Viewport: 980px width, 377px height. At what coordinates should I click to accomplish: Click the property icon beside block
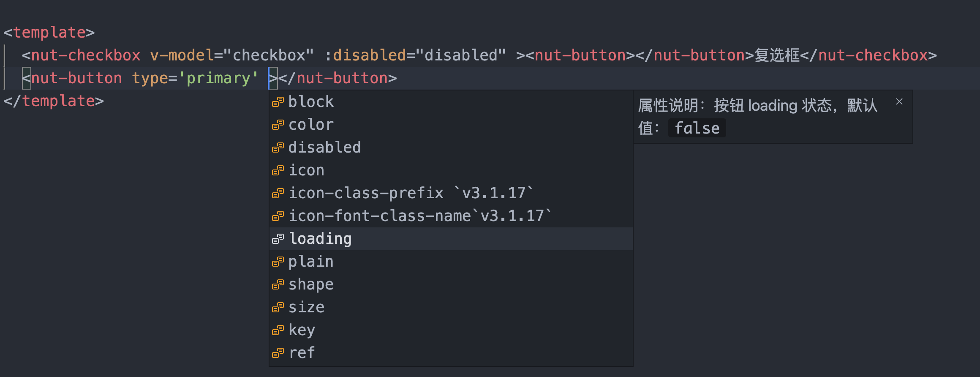tap(278, 102)
